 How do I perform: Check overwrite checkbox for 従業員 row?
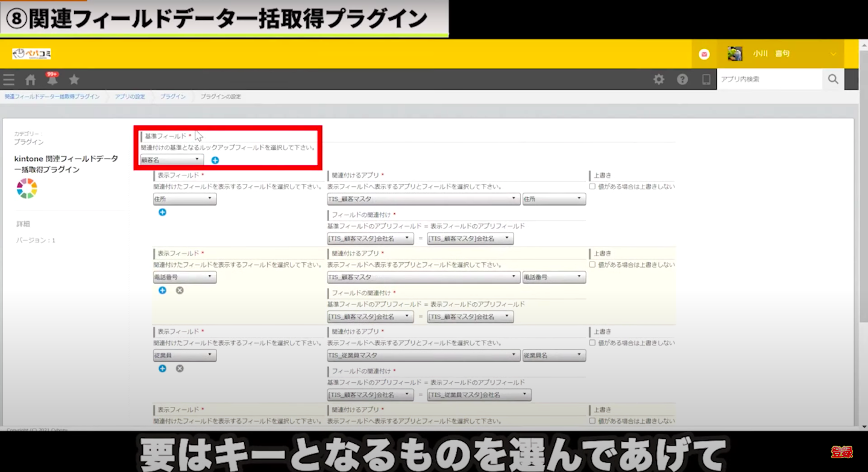(x=592, y=343)
